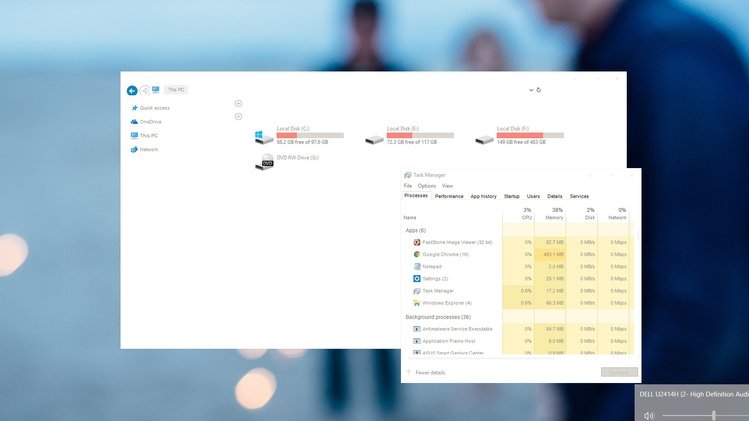The width and height of the screenshot is (749, 421).
Task: Click the Settings process icon
Action: pyautogui.click(x=417, y=279)
